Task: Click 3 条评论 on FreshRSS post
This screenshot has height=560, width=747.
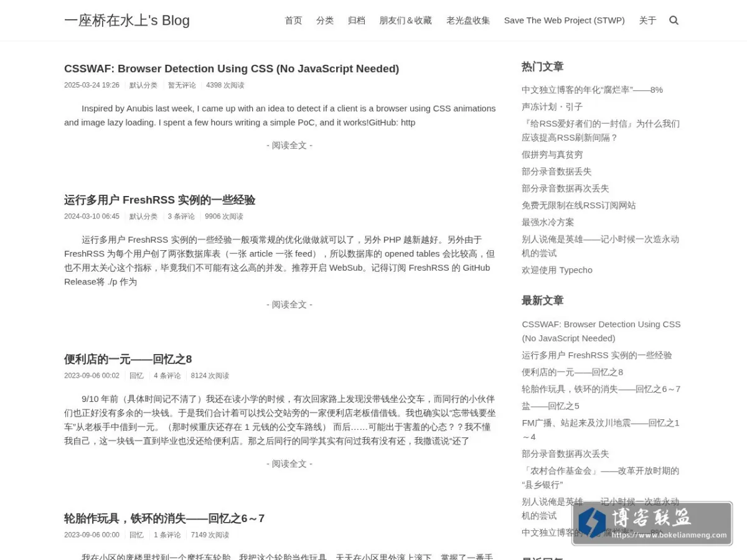Action: [181, 217]
